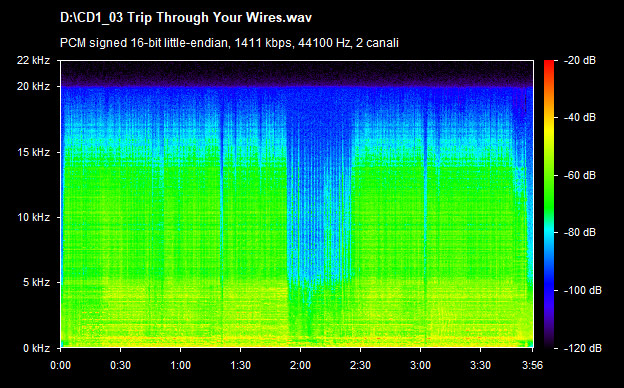Click the -100 dB legend label
624x388 pixels.
click(583, 290)
